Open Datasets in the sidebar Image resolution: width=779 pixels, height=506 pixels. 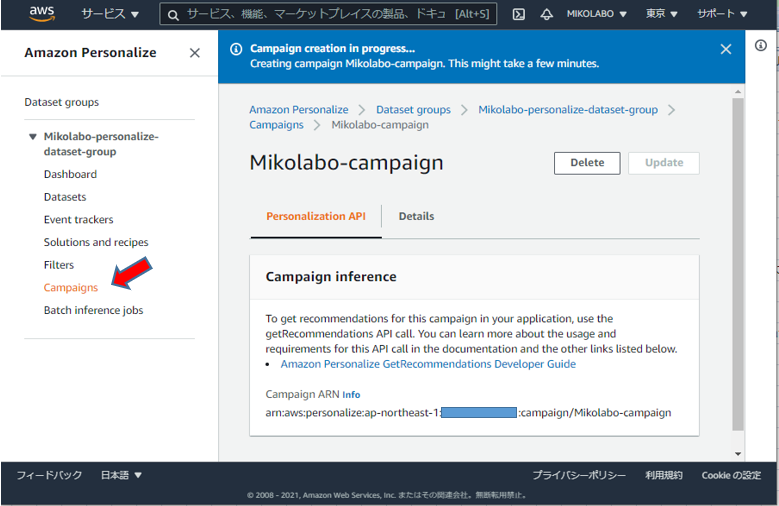pyautogui.click(x=65, y=197)
